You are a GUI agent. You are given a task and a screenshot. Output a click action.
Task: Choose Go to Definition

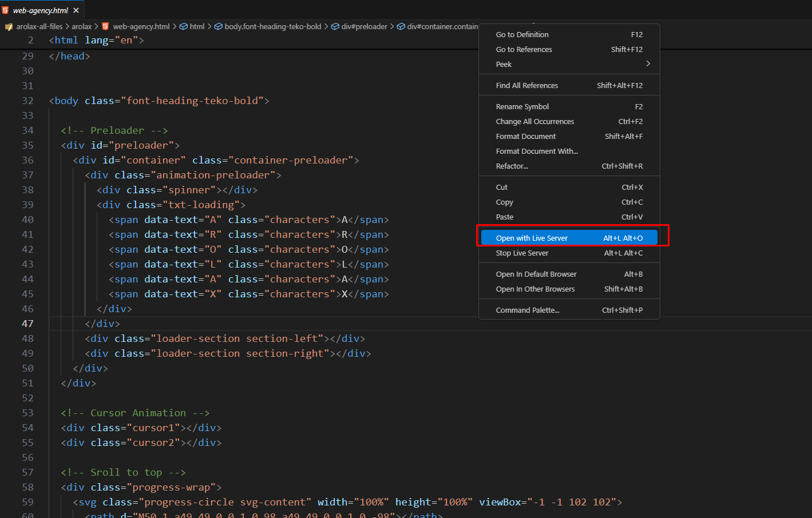tap(569, 34)
